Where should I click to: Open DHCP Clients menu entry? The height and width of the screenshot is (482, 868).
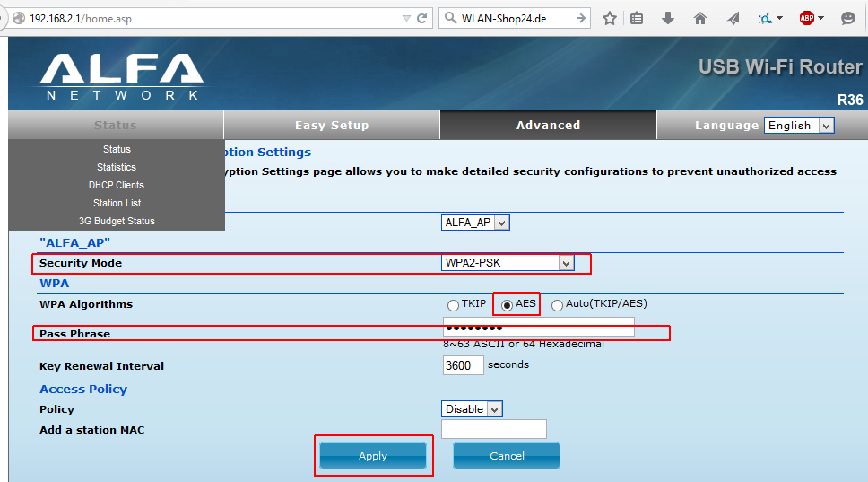coord(117,185)
